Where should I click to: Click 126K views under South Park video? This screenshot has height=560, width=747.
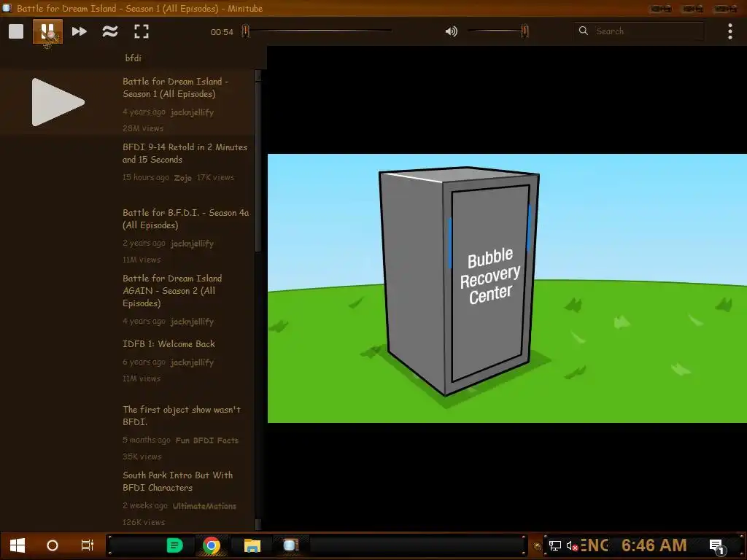tap(144, 522)
